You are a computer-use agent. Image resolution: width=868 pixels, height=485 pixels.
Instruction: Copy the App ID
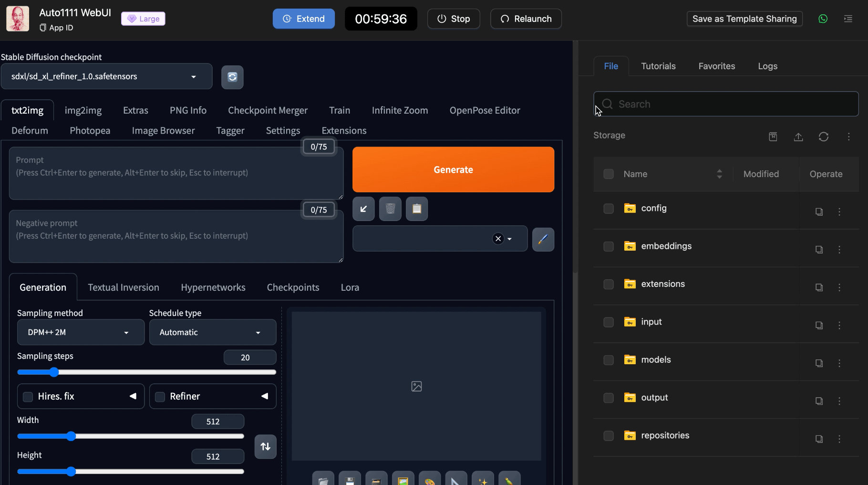[x=57, y=28]
